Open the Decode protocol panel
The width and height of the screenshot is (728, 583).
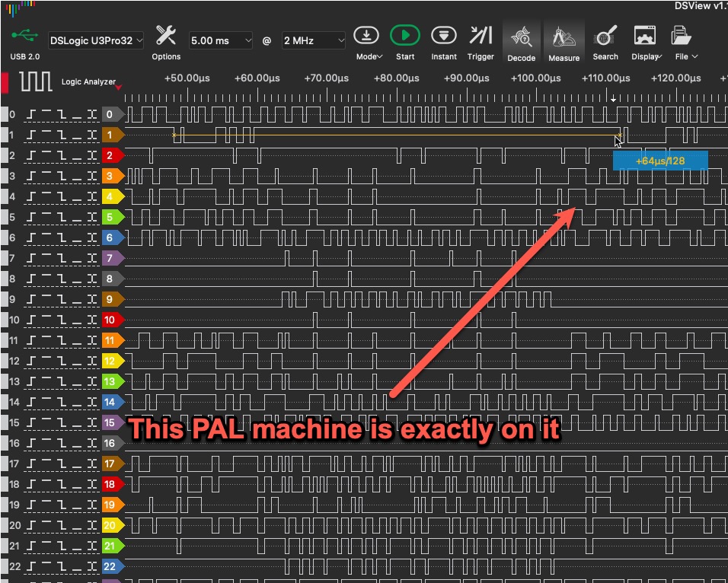pyautogui.click(x=522, y=37)
